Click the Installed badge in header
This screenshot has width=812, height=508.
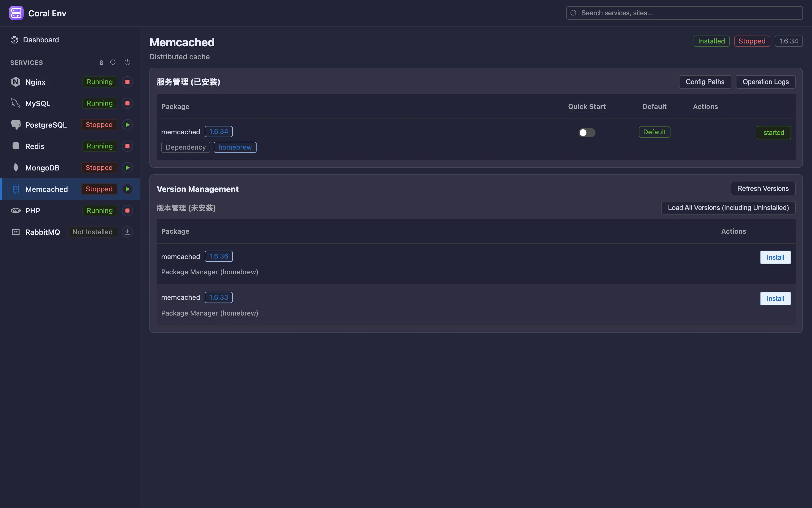[x=711, y=41]
